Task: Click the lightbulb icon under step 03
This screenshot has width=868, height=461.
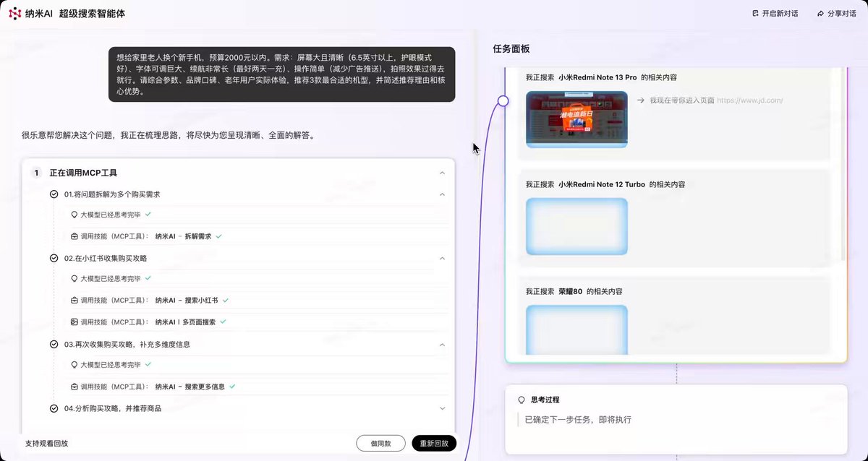Action: coord(74,366)
